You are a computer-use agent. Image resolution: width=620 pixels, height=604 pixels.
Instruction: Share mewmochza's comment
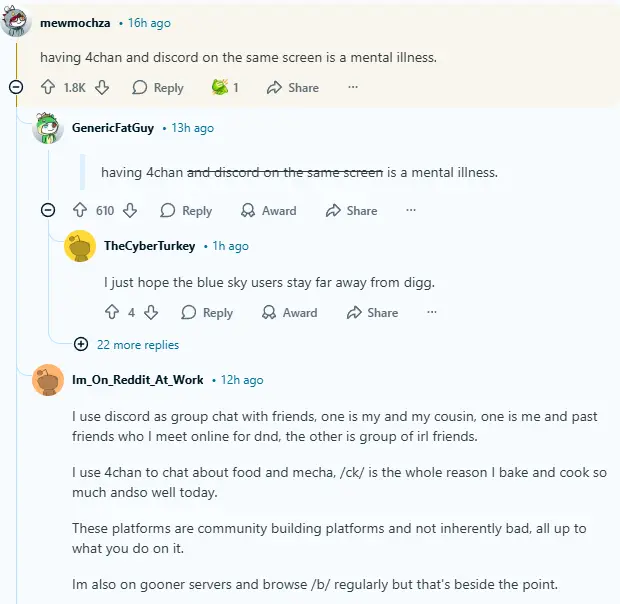click(292, 88)
